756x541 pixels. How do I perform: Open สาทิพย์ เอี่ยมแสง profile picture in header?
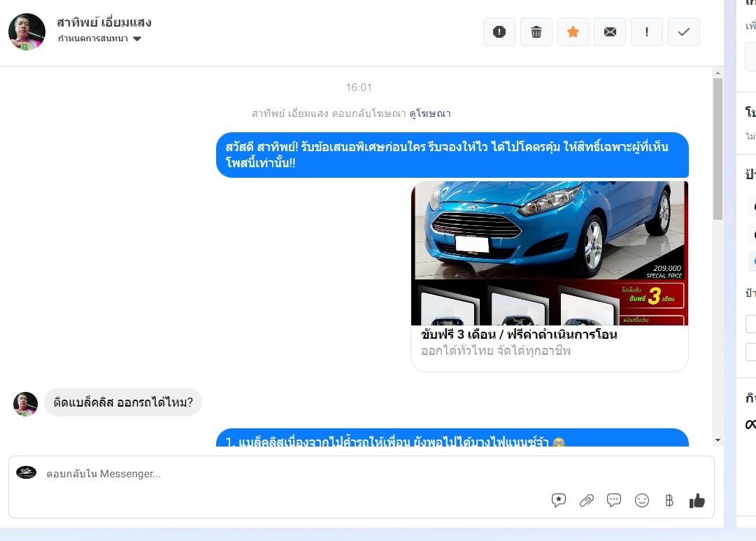tap(27, 32)
